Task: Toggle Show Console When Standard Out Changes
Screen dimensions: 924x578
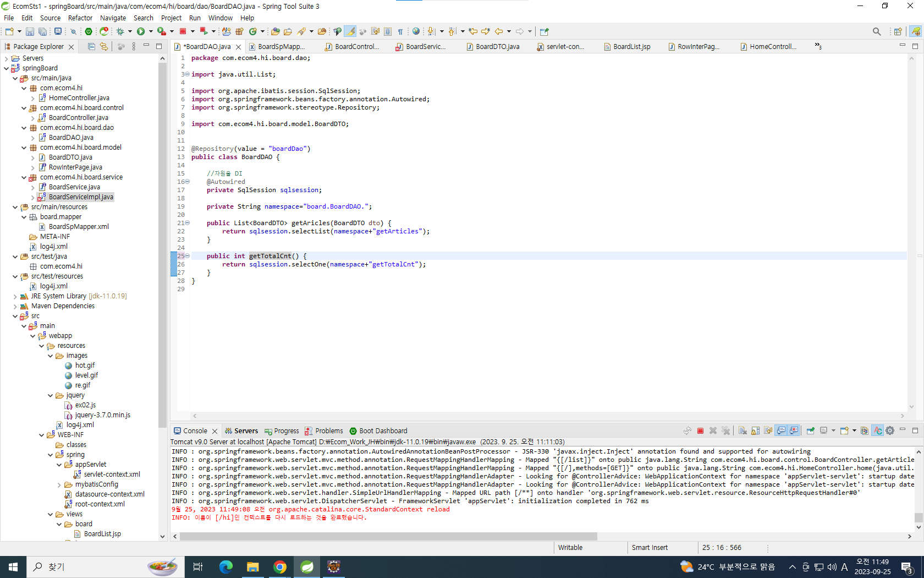Action: [x=781, y=430]
